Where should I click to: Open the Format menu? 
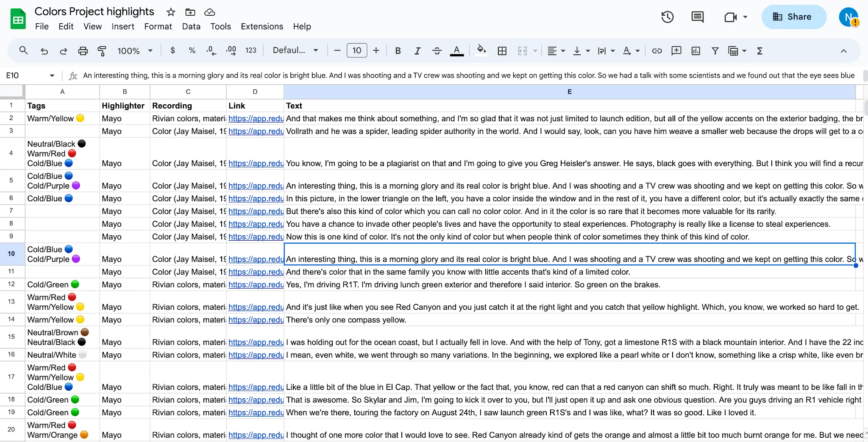click(x=158, y=26)
